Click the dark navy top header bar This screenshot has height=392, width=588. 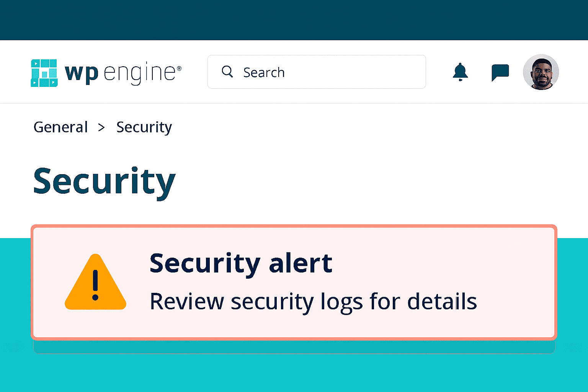[294, 20]
